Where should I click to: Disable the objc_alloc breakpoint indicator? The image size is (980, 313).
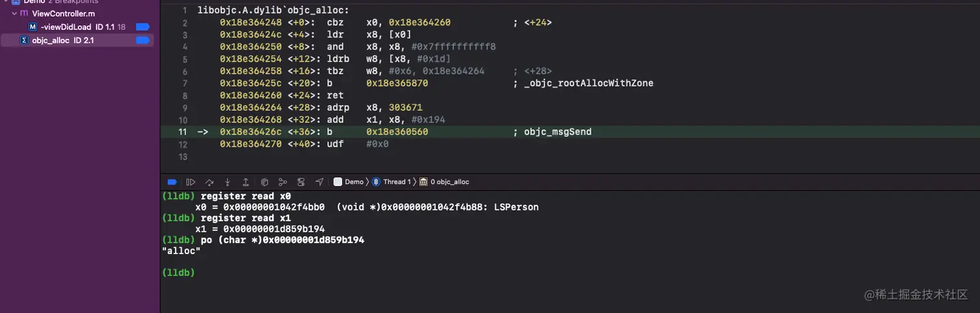click(x=143, y=40)
